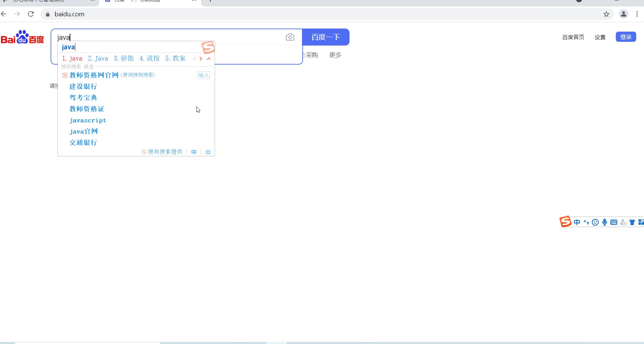
Task: View site lock security icon
Action: (x=48, y=14)
